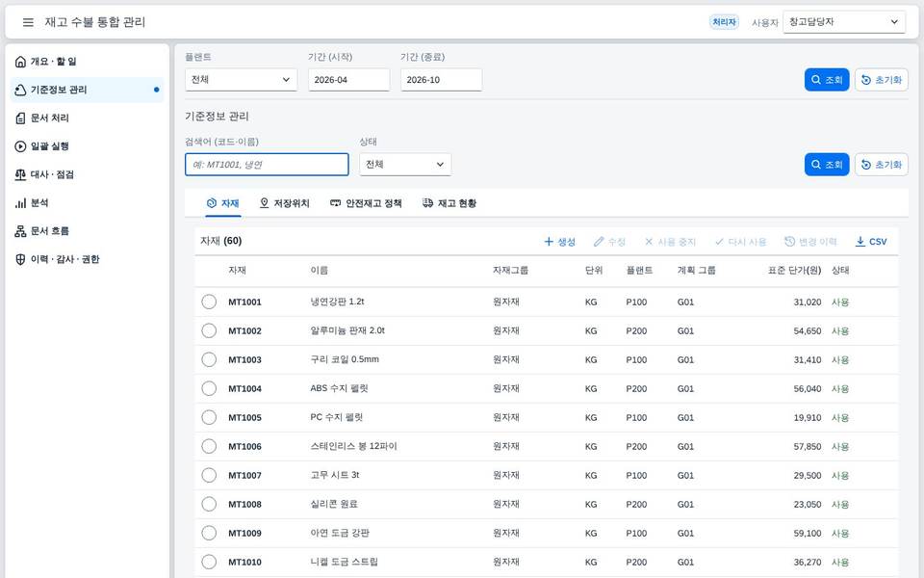924x578 pixels.
Task: Click the reset icon in lower 초기화 button
Action: pos(866,165)
